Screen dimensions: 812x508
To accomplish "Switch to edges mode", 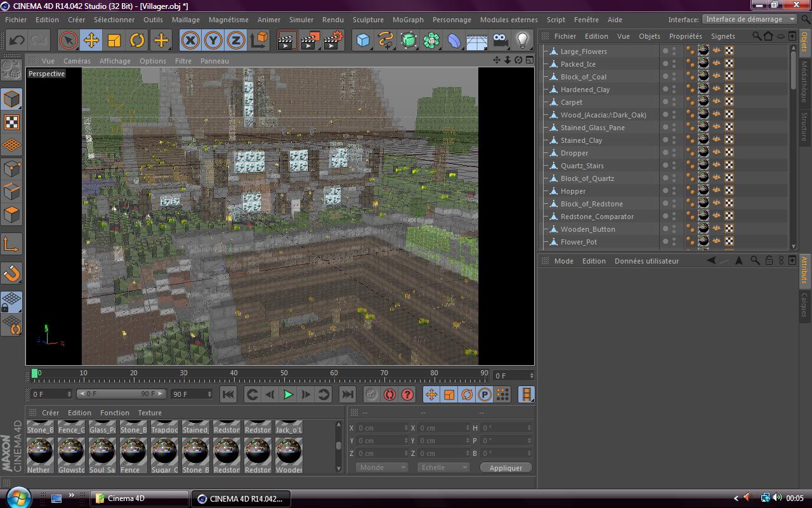I will (x=12, y=191).
